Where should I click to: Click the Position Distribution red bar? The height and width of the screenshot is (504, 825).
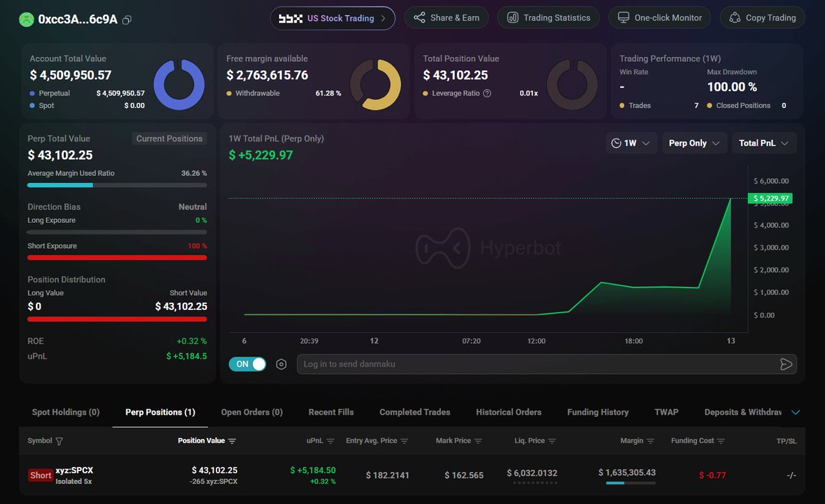(117, 319)
